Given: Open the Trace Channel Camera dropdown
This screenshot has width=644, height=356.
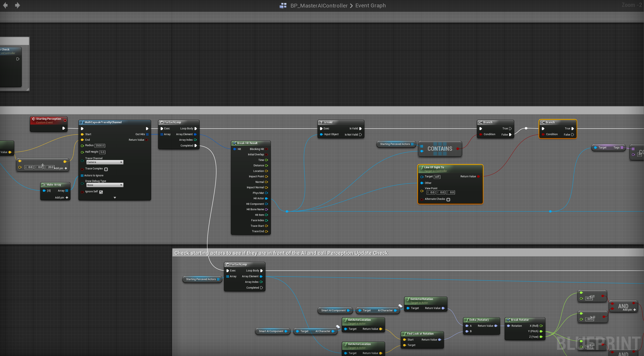Looking at the screenshot, I should tap(105, 162).
